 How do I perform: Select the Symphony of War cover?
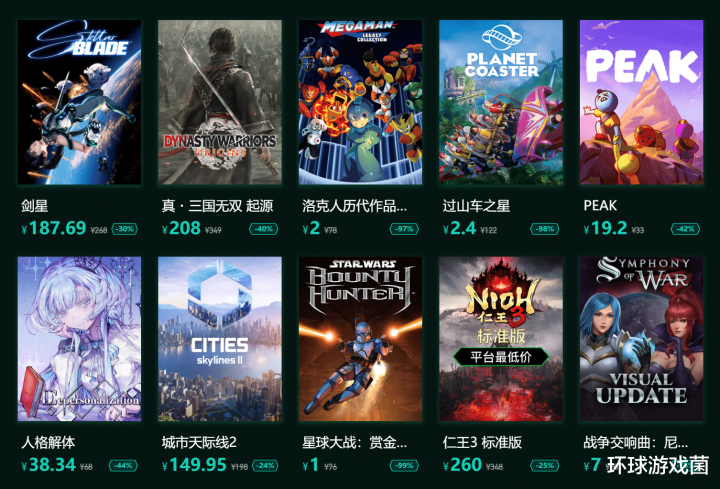(641, 339)
